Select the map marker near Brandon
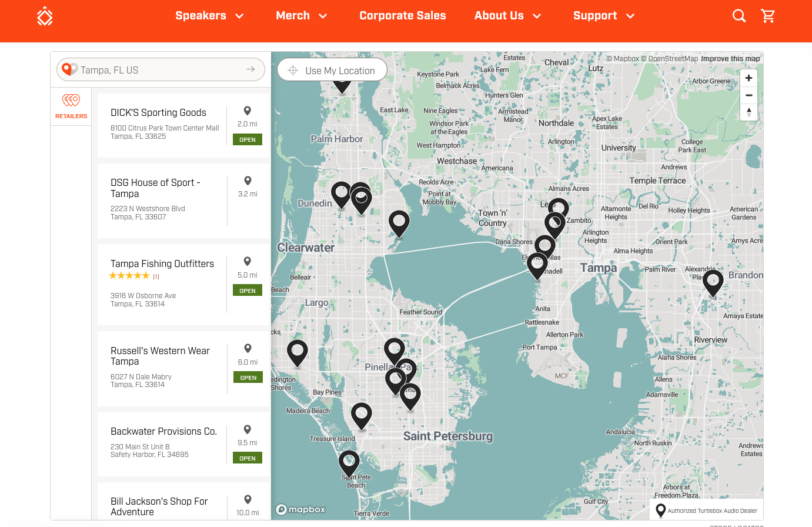 713,283
